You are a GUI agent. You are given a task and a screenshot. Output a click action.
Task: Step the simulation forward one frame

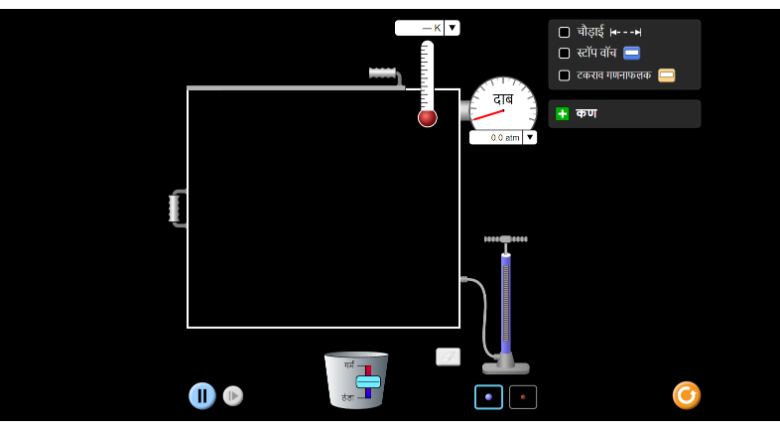pos(233,396)
